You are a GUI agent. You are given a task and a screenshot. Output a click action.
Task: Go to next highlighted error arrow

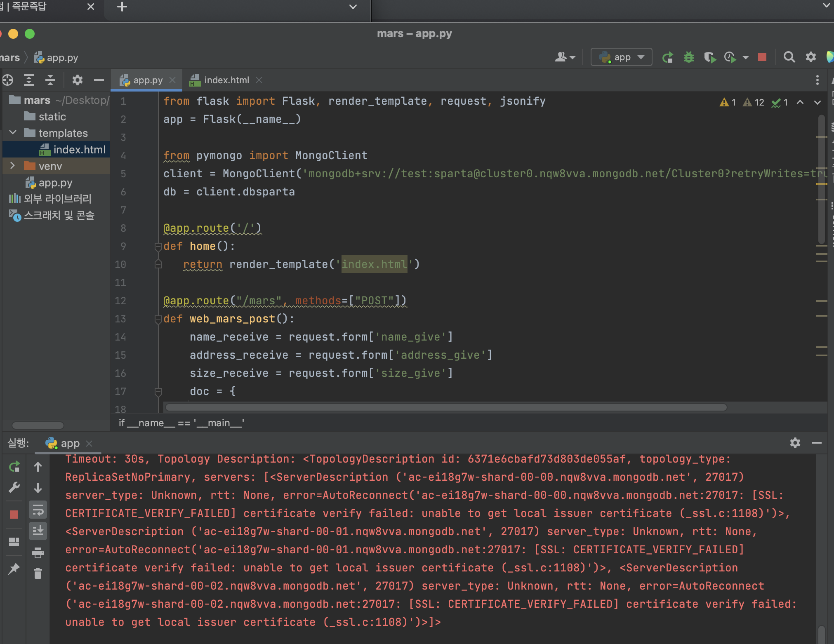pyautogui.click(x=818, y=102)
